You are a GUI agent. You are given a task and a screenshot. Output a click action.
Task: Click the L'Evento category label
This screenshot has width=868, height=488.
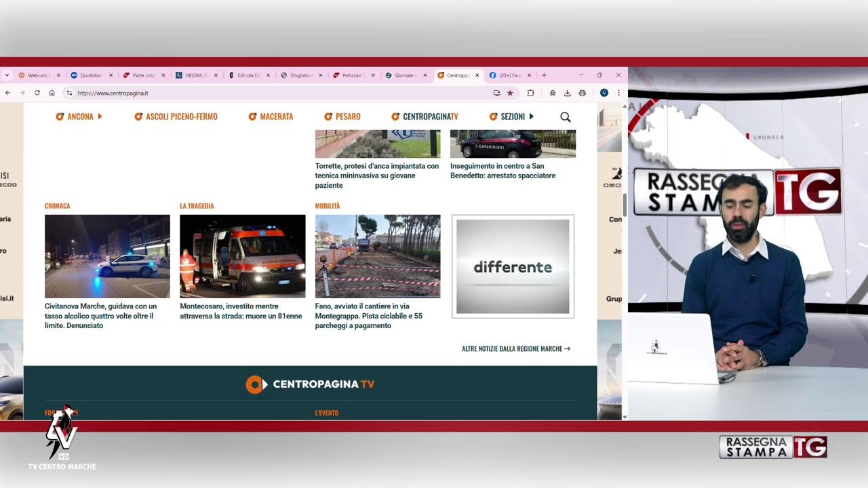(327, 413)
